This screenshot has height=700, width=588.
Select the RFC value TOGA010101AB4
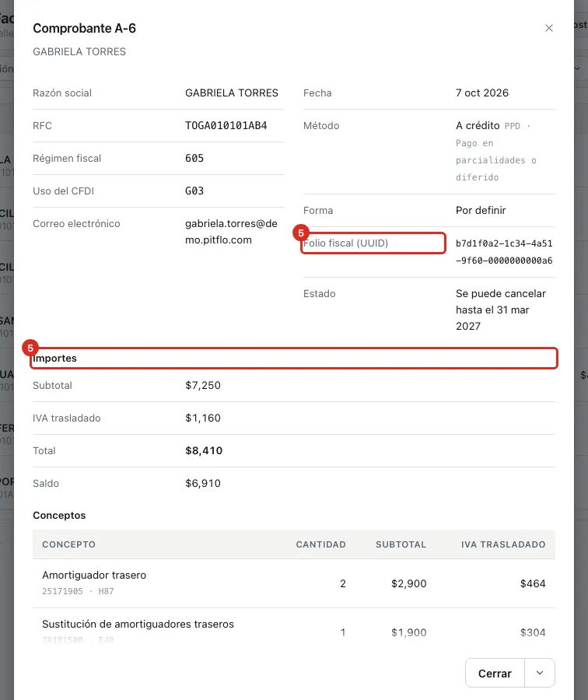click(x=226, y=126)
